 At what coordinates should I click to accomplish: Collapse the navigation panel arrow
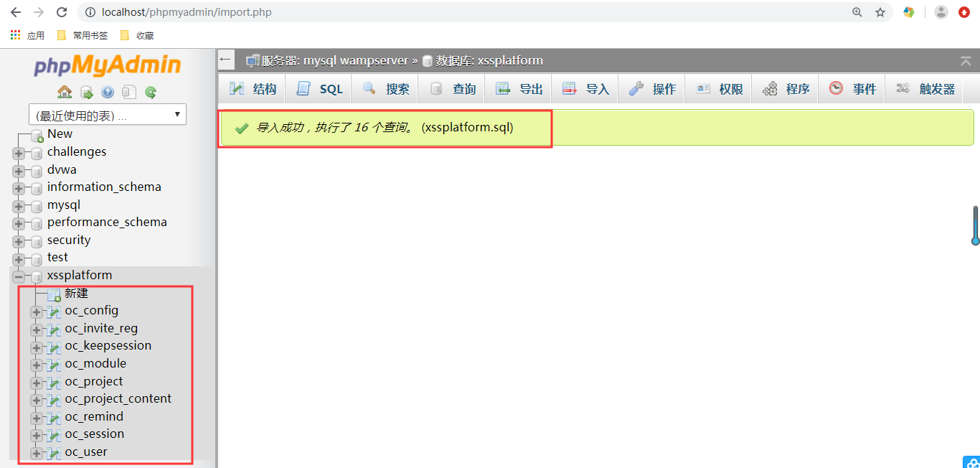pyautogui.click(x=226, y=60)
